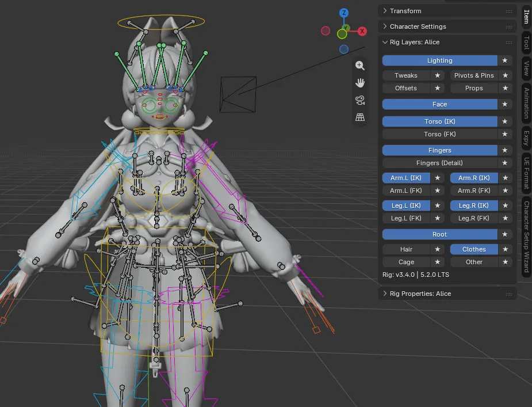Click the negative Z axis gizmo dot
Image resolution: width=532 pixels, height=407 pixels.
point(344,50)
